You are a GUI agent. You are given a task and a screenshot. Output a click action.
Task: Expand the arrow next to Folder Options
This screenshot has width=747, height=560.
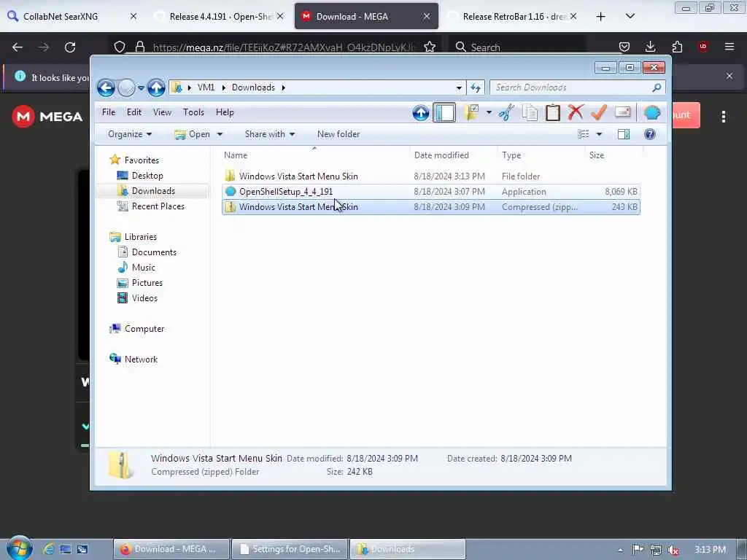pos(489,113)
